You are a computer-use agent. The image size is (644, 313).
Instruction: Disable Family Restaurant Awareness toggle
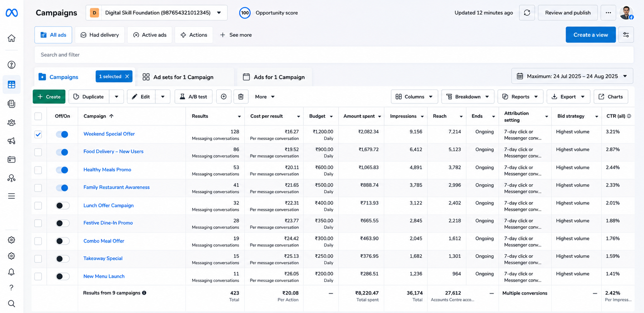coord(62,188)
